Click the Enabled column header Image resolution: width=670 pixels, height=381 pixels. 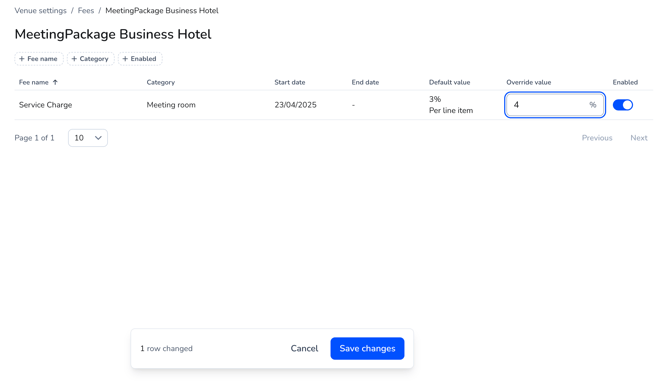625,82
